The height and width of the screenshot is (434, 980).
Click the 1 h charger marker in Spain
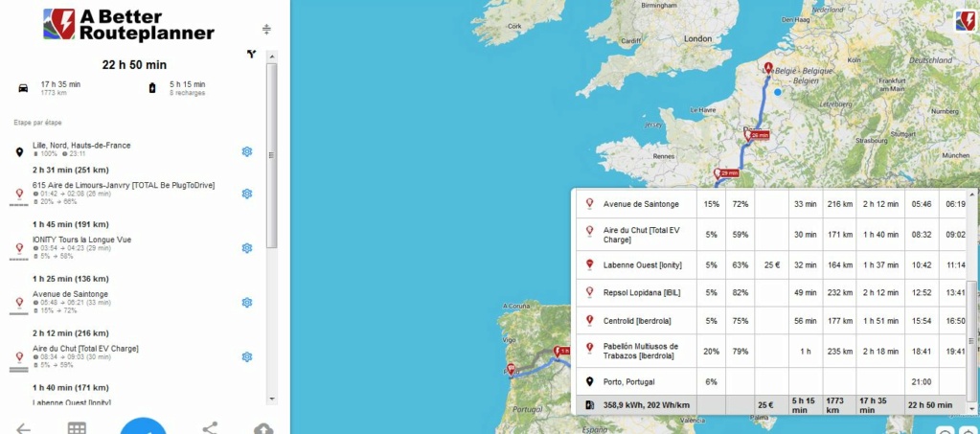click(562, 352)
